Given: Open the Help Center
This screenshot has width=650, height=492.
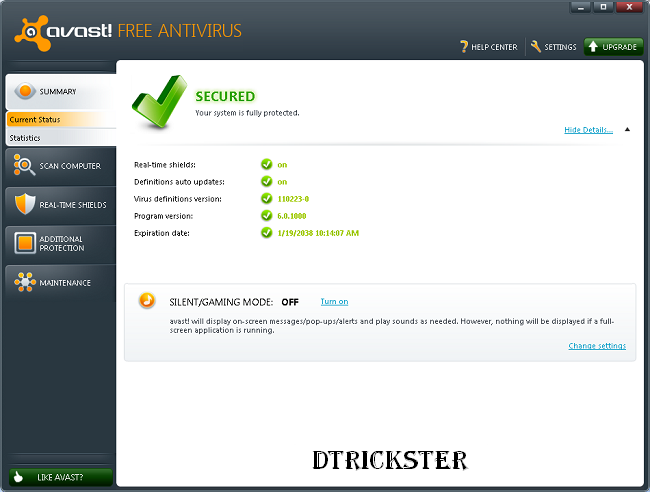Looking at the screenshot, I should pyautogui.click(x=489, y=47).
